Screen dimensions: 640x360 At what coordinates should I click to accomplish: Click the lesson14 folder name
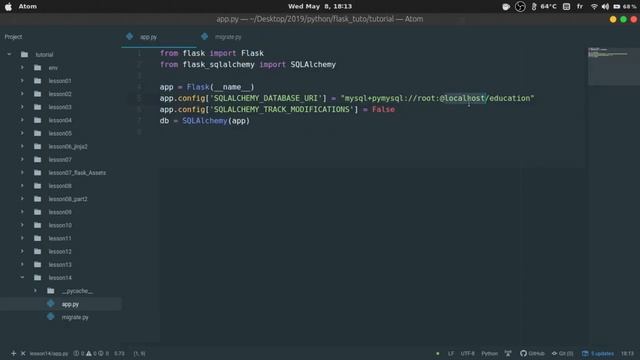pyautogui.click(x=60, y=278)
